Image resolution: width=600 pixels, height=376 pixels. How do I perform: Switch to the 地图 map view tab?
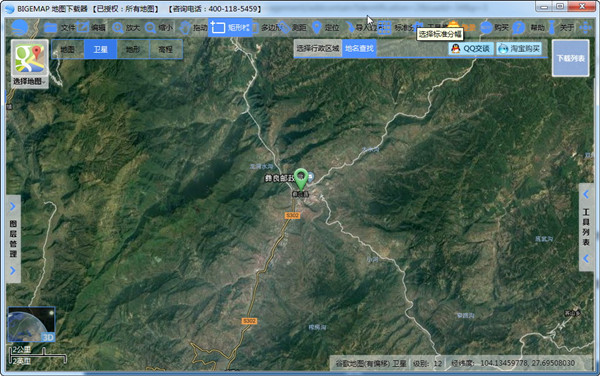pyautogui.click(x=68, y=49)
